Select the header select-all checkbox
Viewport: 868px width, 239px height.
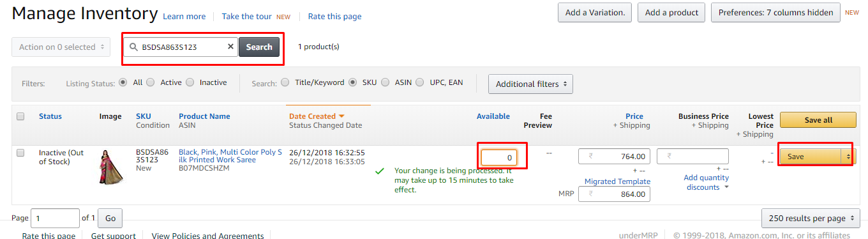pos(20,116)
